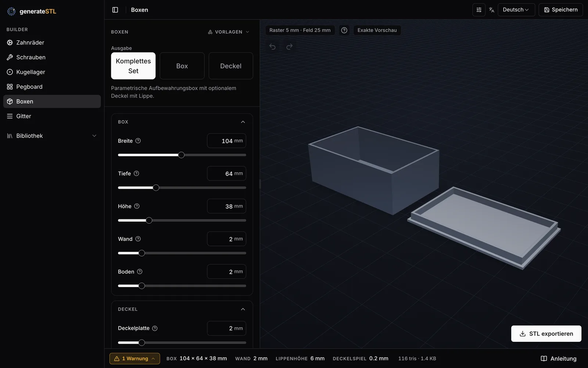Select Komplettes Set output
This screenshot has height=368, width=588.
[133, 66]
